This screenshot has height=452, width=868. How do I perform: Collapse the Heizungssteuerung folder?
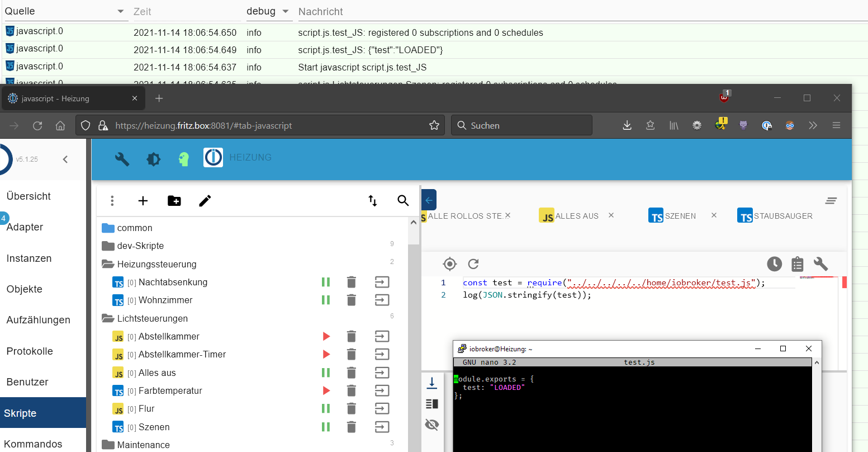[108, 264]
